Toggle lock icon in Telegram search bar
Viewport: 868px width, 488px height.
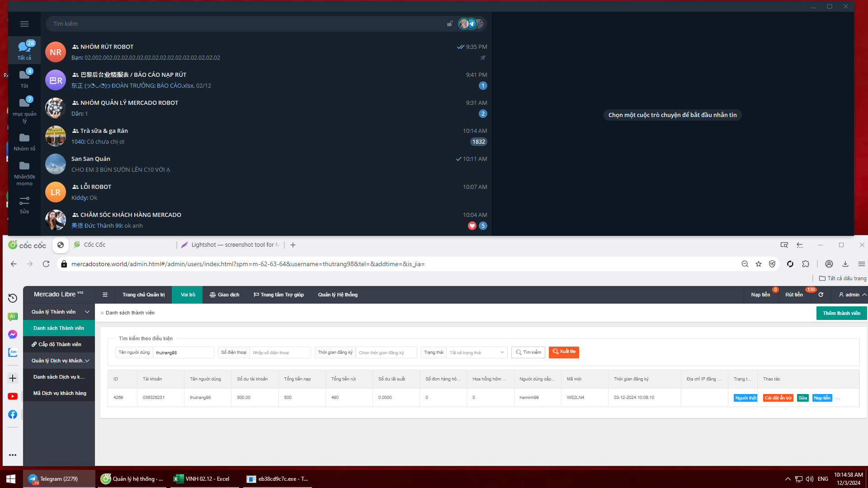[x=450, y=24]
